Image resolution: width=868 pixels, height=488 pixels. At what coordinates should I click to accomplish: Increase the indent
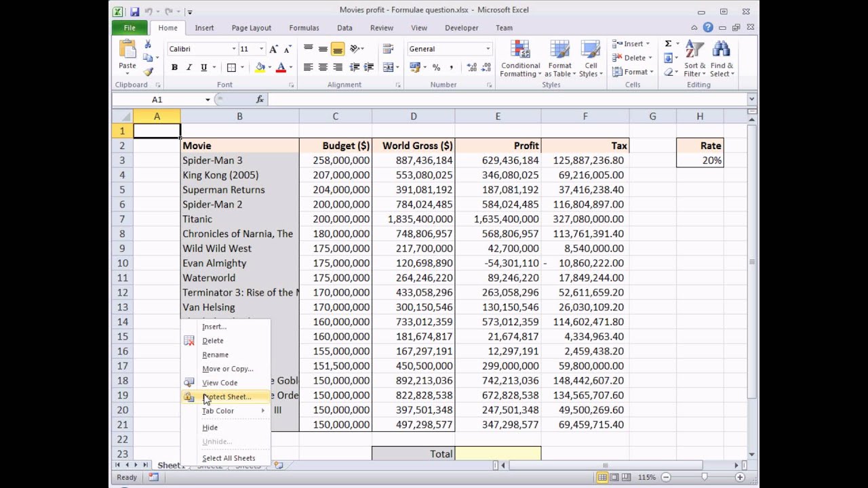pos(368,67)
